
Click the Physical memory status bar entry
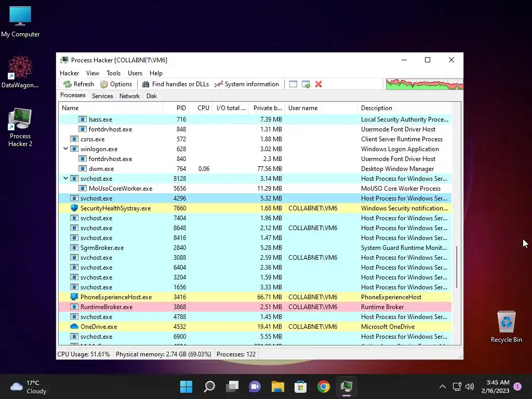[164, 354]
